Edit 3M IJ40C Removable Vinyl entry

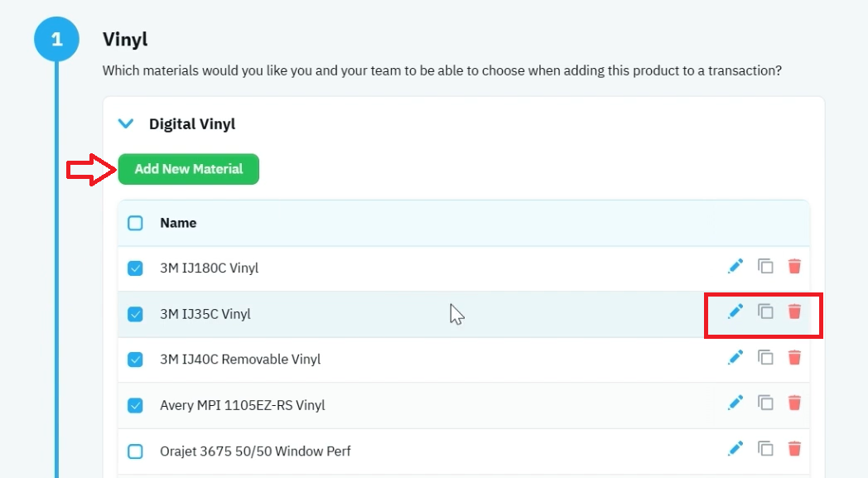(735, 357)
